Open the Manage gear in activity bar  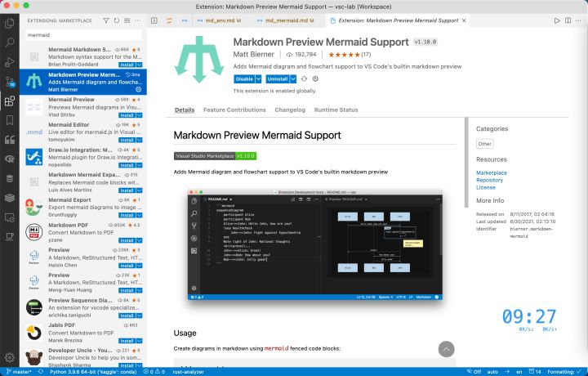pos(9,358)
